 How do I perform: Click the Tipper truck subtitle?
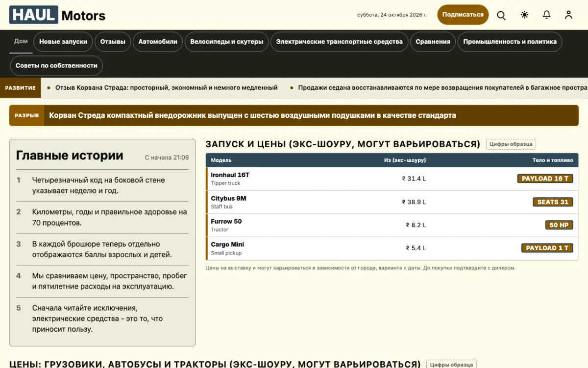point(226,184)
